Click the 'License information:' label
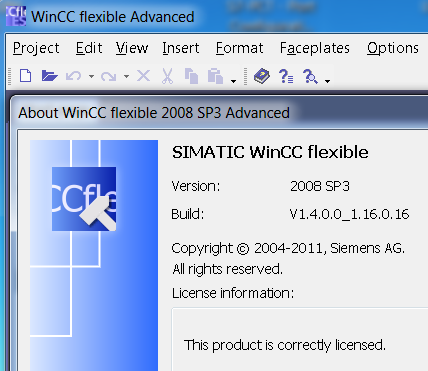Image resolution: width=428 pixels, height=371 pixels. click(x=233, y=293)
